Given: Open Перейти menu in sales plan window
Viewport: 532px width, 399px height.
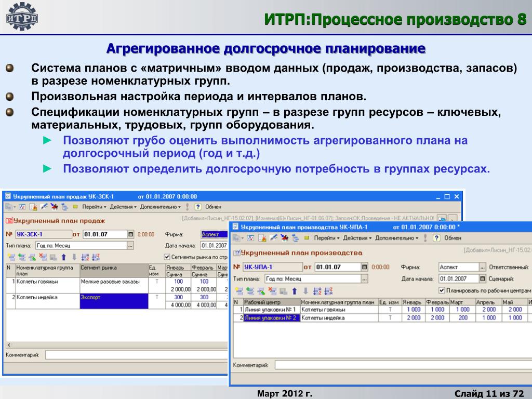Looking at the screenshot, I should pyautogui.click(x=94, y=207).
